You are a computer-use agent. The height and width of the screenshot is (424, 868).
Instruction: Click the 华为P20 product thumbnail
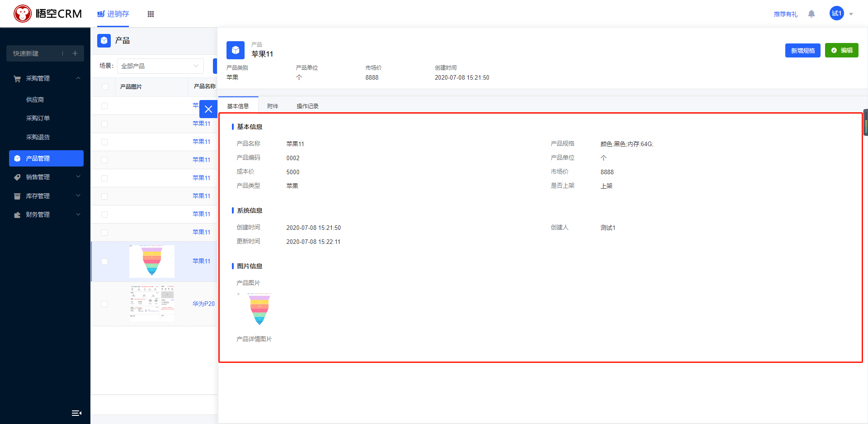pyautogui.click(x=152, y=303)
